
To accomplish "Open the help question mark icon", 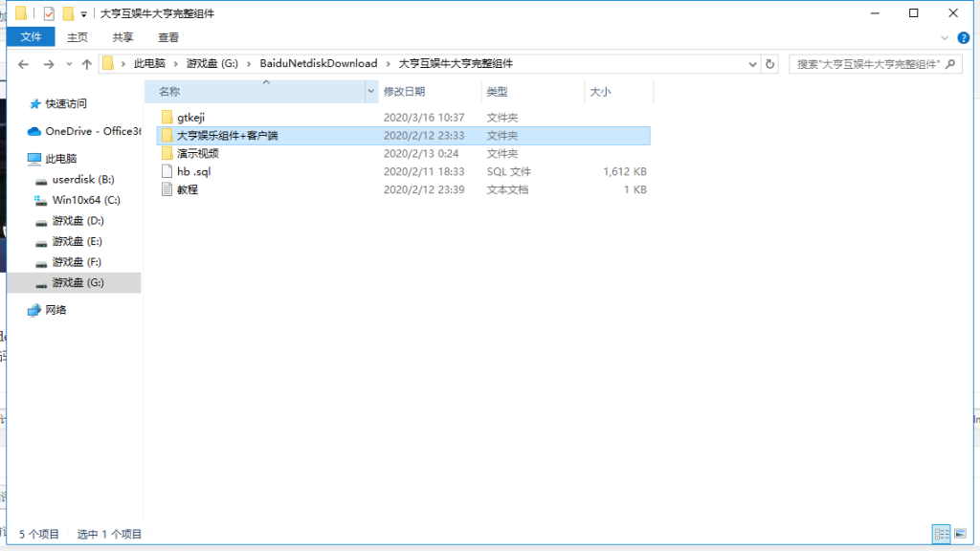I will (x=963, y=38).
